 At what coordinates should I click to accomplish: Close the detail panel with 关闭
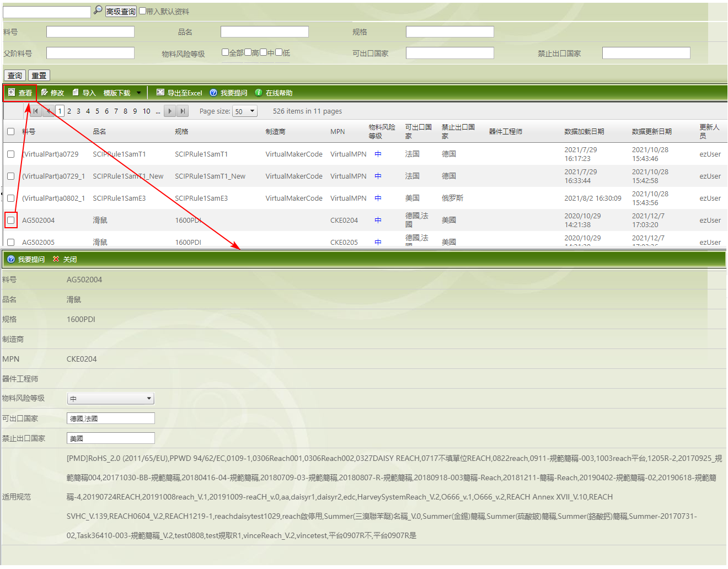(65, 259)
